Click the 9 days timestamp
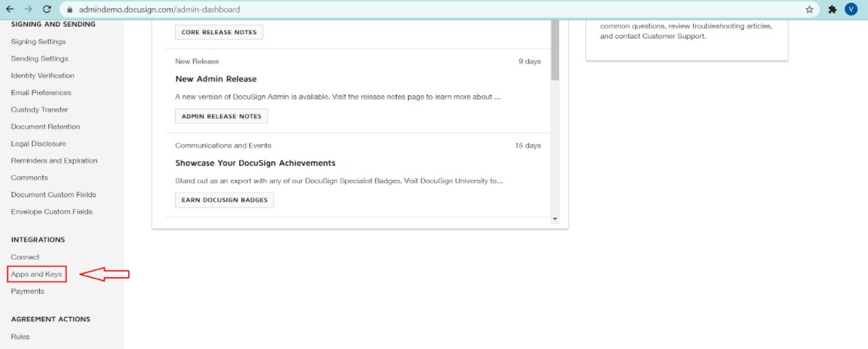The image size is (868, 349). 530,61
